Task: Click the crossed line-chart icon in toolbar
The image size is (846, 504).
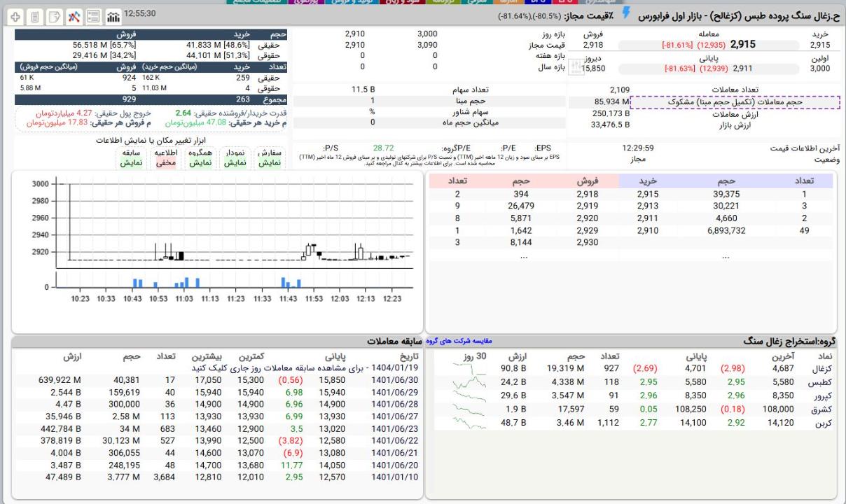Action: click(74, 15)
